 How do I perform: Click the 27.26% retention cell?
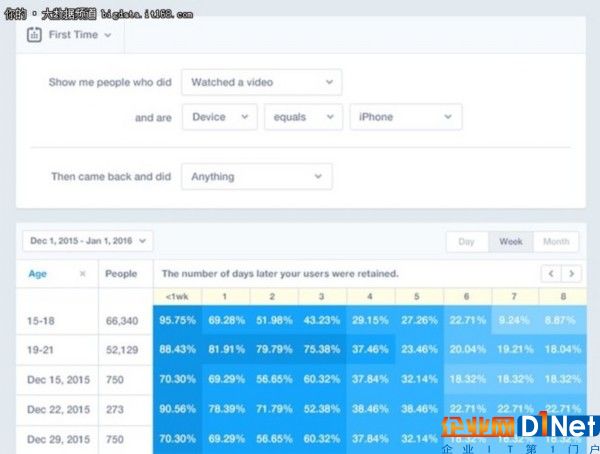(x=419, y=320)
